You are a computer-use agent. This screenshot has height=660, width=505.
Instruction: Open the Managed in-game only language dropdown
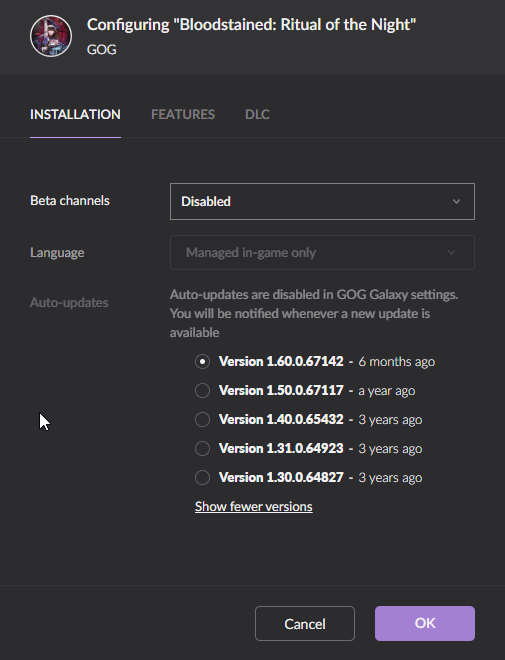322,253
